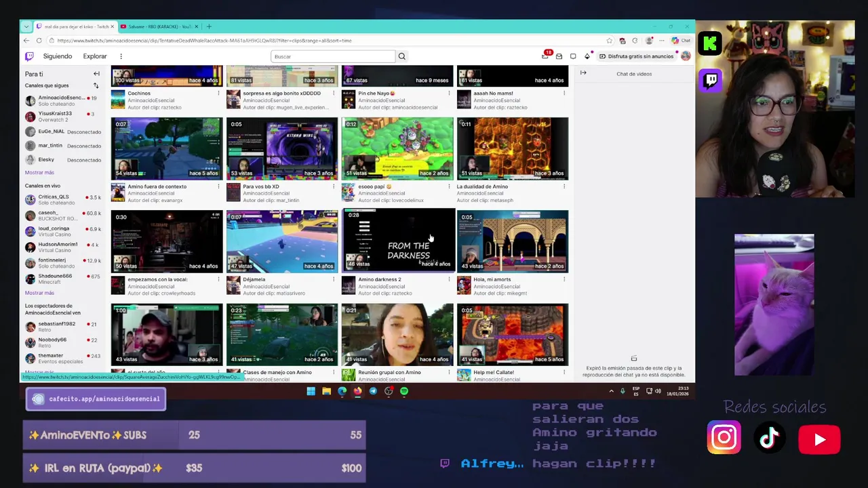The image size is (868, 488).
Task: Open the user avatar menu on Twitch
Action: tap(686, 56)
